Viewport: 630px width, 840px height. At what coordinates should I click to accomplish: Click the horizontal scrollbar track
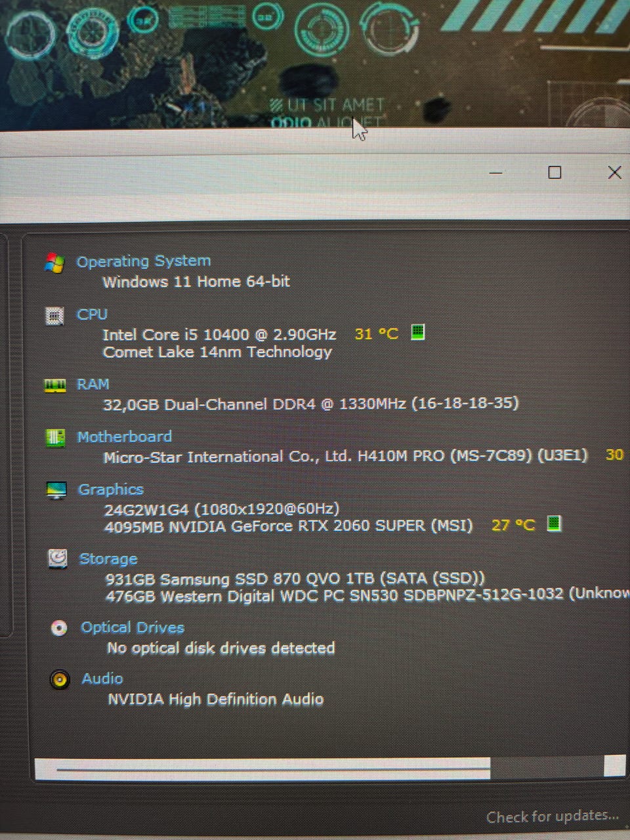329,768
